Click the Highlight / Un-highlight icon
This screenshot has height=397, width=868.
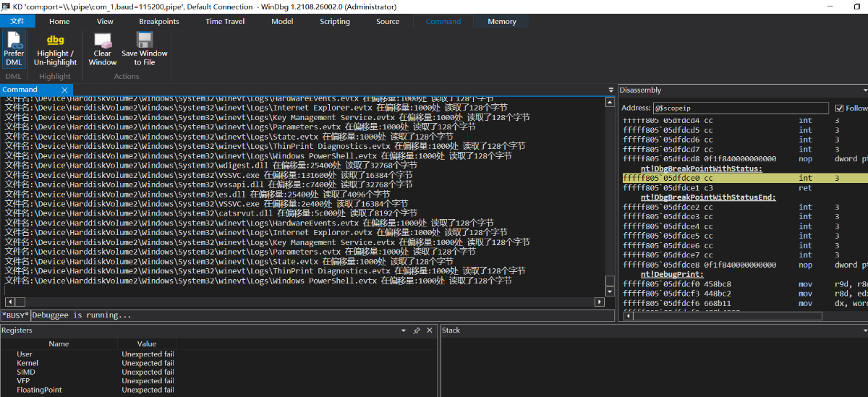(55, 40)
